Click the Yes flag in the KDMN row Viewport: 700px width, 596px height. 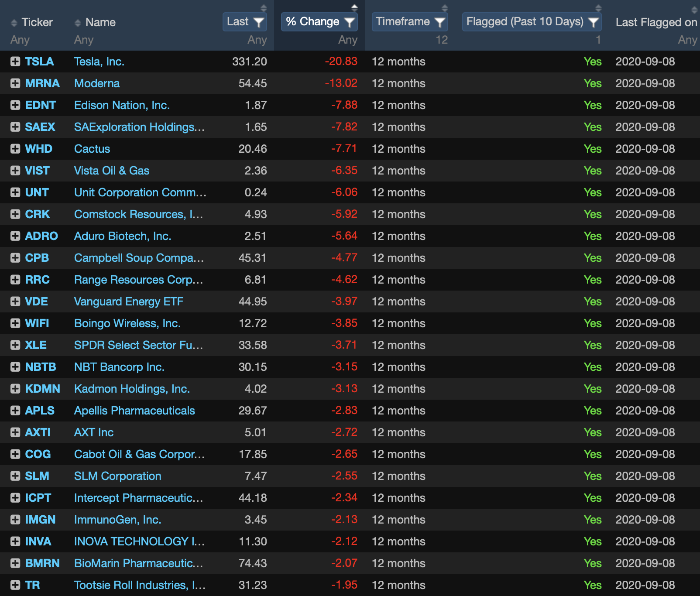593,389
